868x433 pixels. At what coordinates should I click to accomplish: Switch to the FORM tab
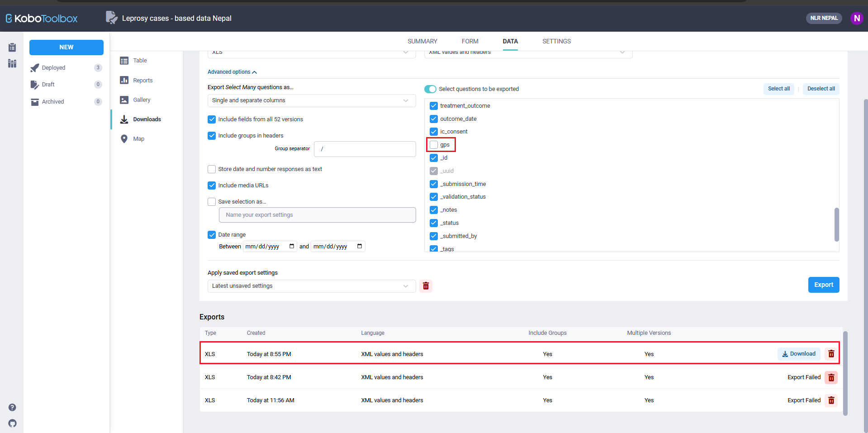click(470, 41)
